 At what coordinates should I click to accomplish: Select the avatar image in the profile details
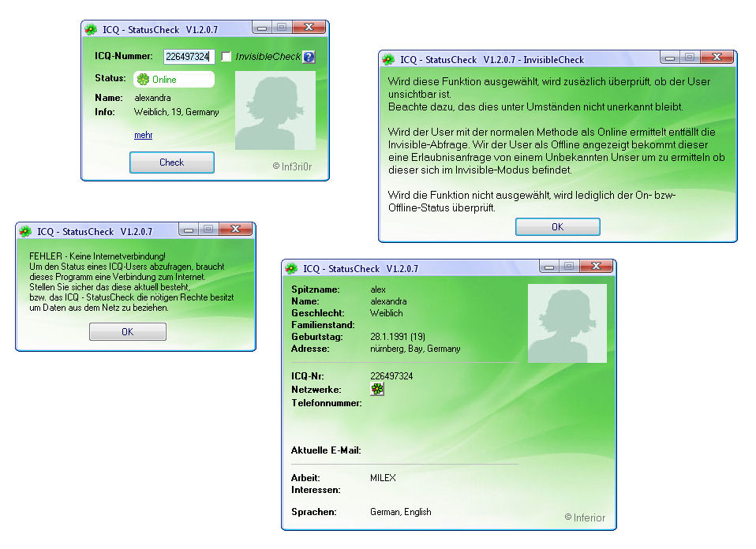(567, 323)
